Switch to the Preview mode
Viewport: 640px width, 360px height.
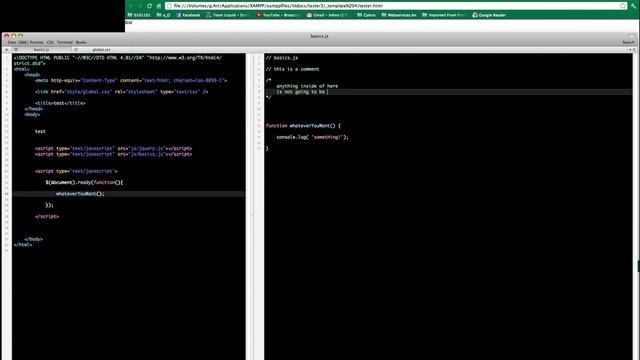click(36, 42)
